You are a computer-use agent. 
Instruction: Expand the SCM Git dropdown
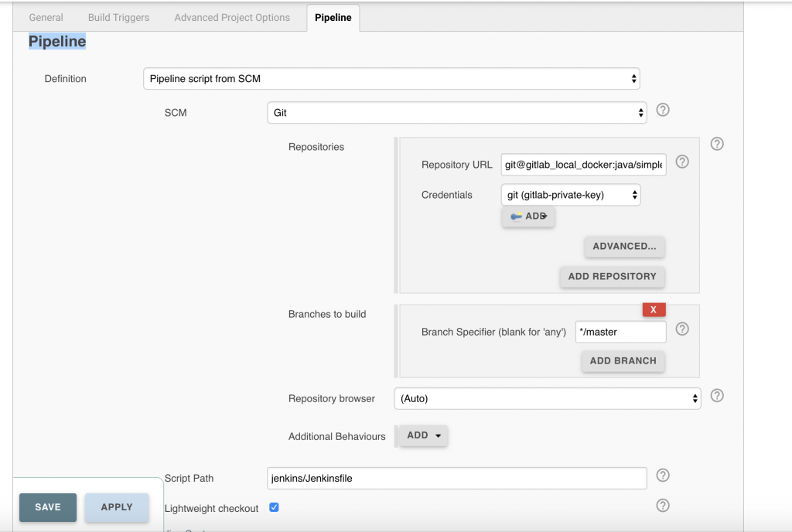[x=456, y=113]
